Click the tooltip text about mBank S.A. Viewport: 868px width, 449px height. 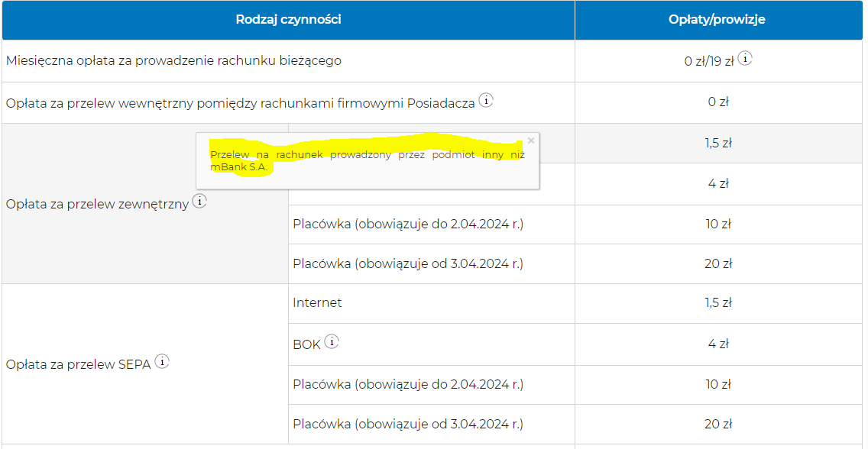tap(367, 160)
